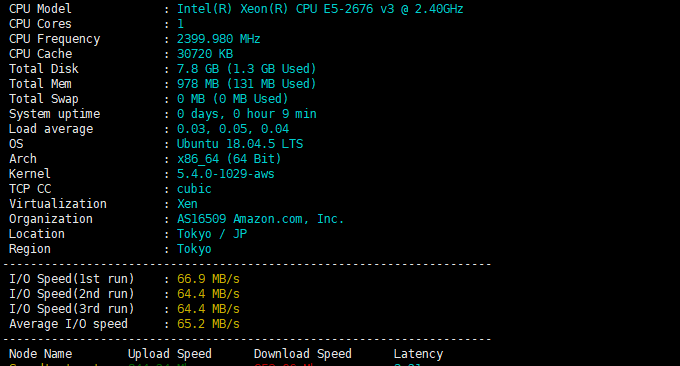Click the 'Organization' label
The height and width of the screenshot is (366, 680).
[x=51, y=219]
